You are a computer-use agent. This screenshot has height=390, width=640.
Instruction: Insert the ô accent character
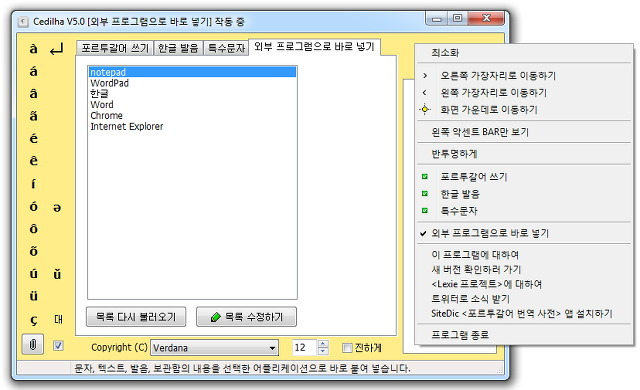33,229
